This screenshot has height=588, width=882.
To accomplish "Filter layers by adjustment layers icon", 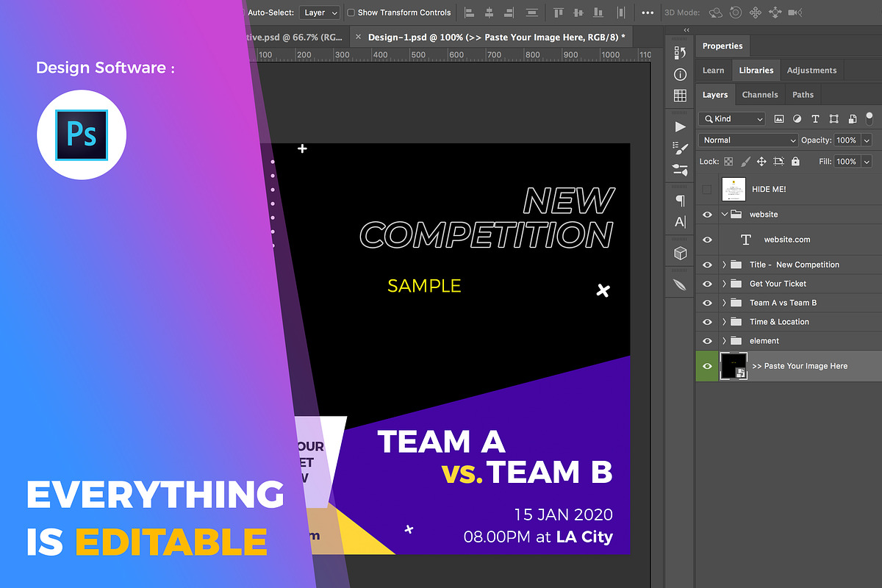I will [797, 118].
